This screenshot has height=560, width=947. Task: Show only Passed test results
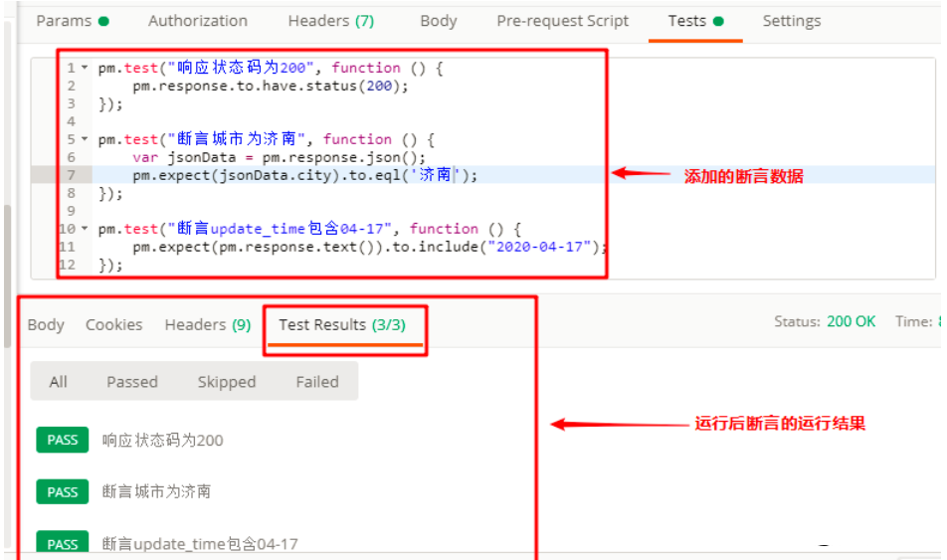(x=132, y=382)
